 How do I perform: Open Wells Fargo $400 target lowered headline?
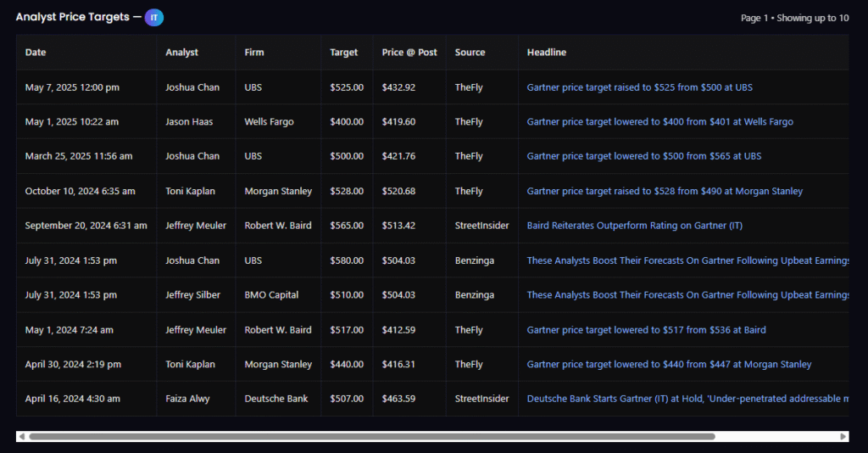[659, 122]
